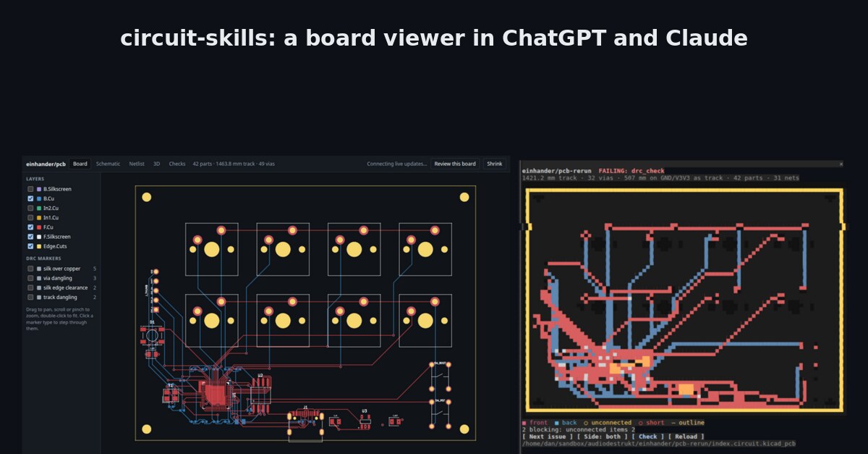Viewport: 868px width, 454px height.
Task: Click the DRC MARKERS section heading
Action: click(x=43, y=258)
